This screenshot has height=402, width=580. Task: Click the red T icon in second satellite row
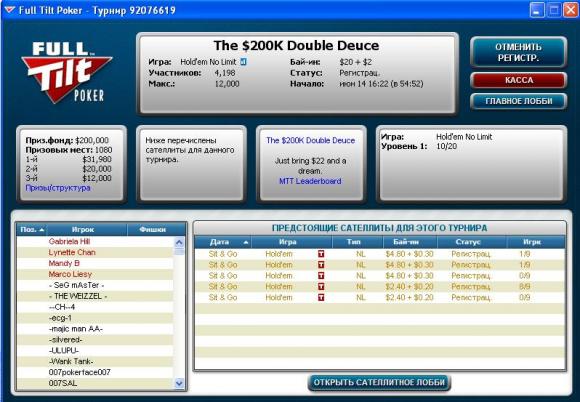(x=321, y=265)
